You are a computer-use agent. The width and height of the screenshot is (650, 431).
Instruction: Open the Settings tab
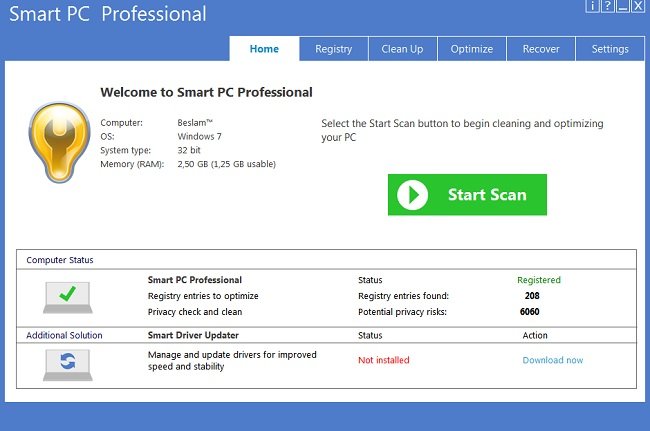click(610, 49)
